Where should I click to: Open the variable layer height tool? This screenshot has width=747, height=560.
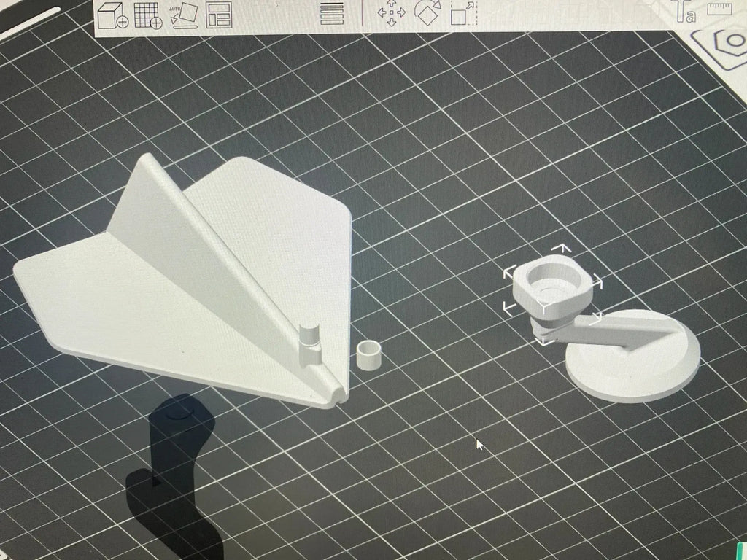(332, 13)
